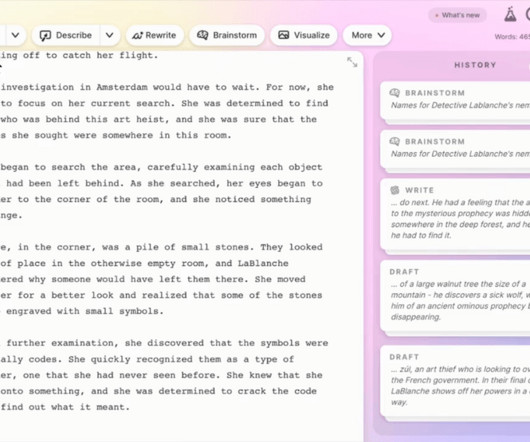This screenshot has width=530, height=442.
Task: Click the Visualize image icon
Action: point(284,35)
